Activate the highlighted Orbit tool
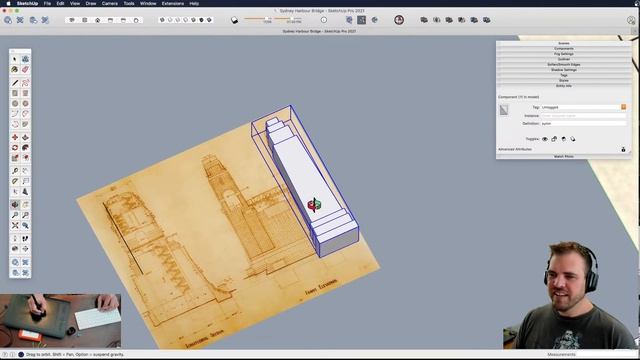Screen dimensions: 640x360 tap(15, 204)
